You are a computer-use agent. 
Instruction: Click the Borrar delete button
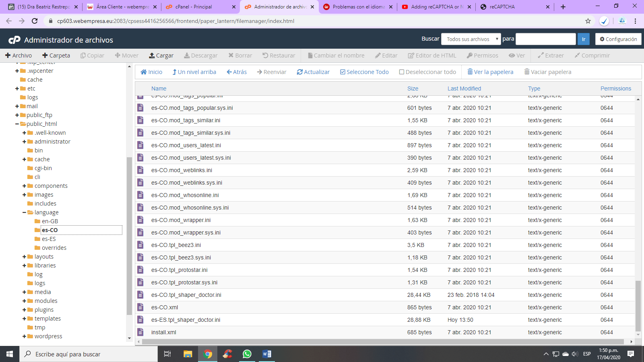240,56
